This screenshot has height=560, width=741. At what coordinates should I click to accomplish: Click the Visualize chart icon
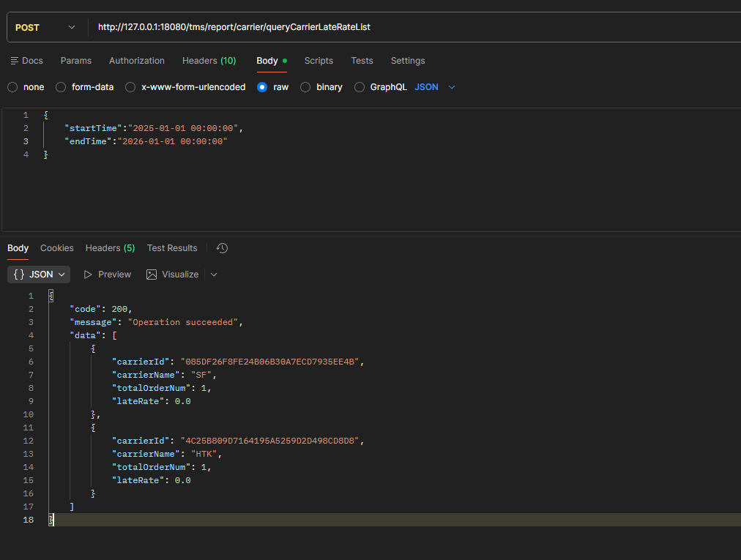152,275
